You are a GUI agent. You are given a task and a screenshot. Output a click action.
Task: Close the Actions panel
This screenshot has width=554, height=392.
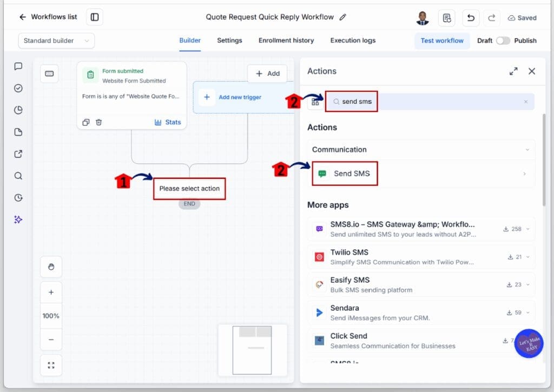coord(532,71)
